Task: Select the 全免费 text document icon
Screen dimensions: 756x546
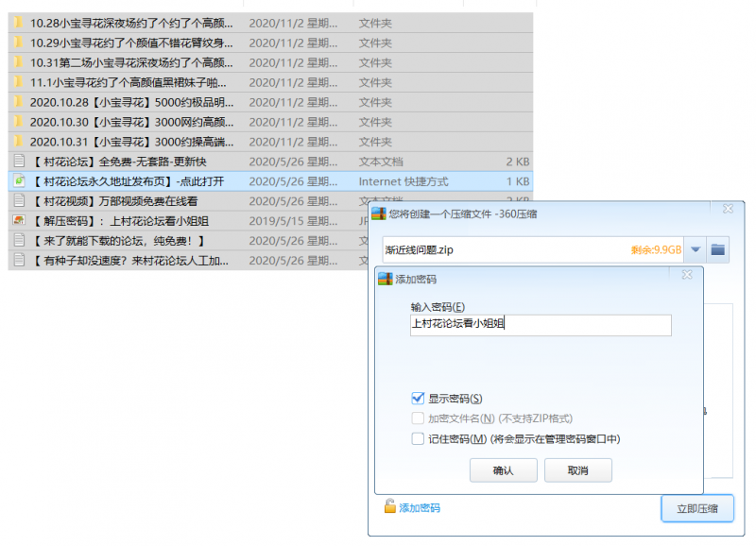Action: [x=18, y=162]
